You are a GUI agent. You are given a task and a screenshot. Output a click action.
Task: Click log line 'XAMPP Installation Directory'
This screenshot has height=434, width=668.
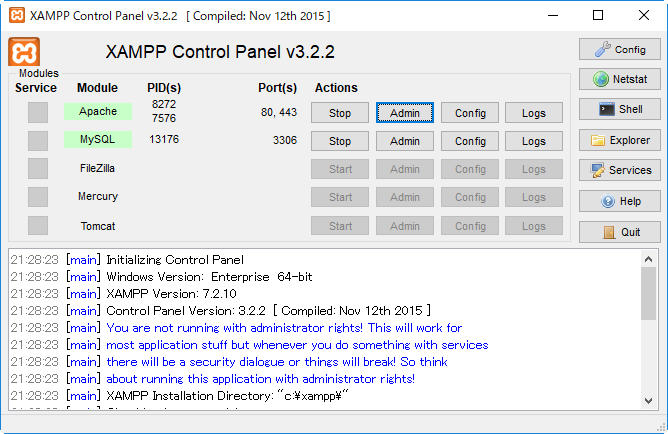pos(227,396)
